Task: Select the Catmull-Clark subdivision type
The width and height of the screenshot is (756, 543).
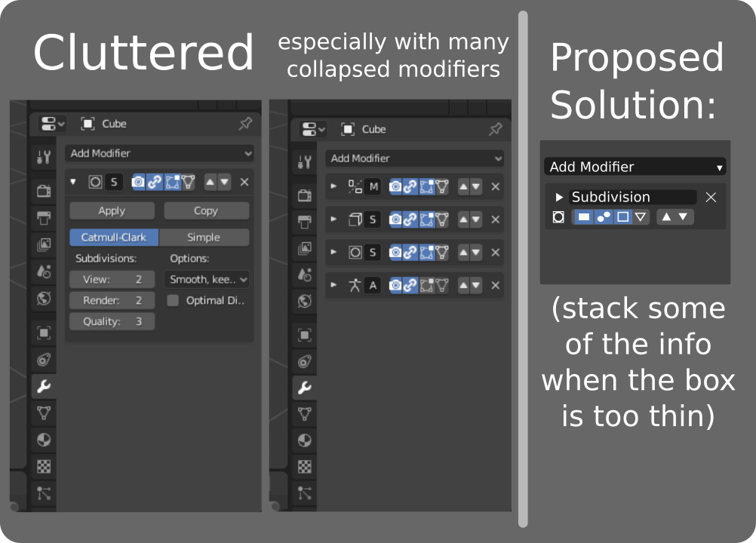Action: [114, 238]
